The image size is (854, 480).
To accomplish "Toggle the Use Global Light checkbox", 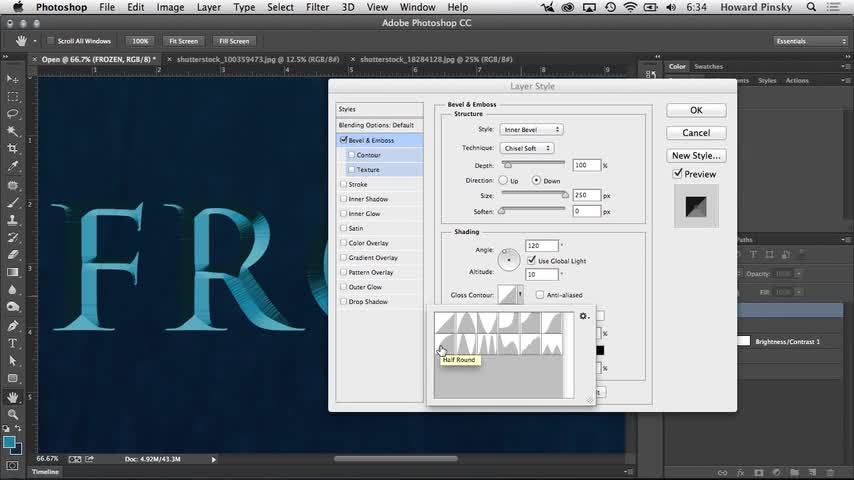I will (532, 260).
